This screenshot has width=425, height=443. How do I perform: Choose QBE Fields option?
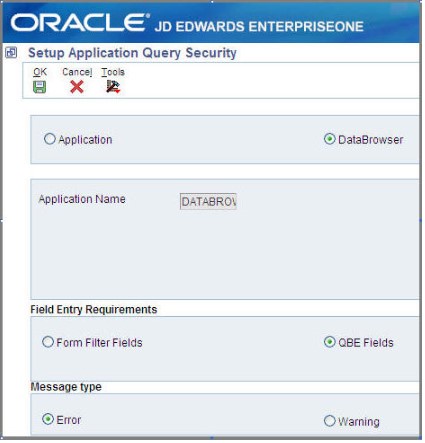click(x=329, y=342)
